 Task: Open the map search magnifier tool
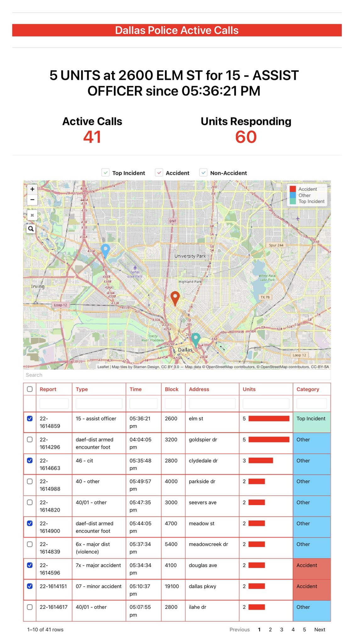pos(31,229)
